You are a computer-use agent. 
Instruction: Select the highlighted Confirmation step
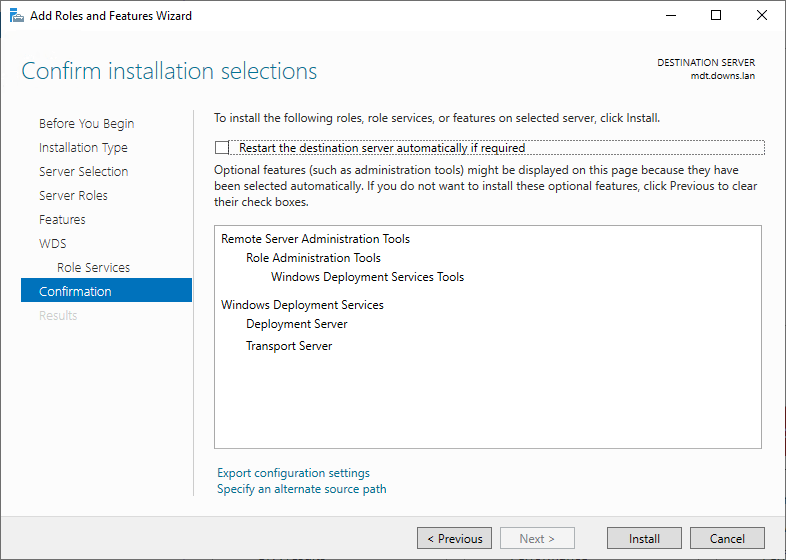point(75,292)
